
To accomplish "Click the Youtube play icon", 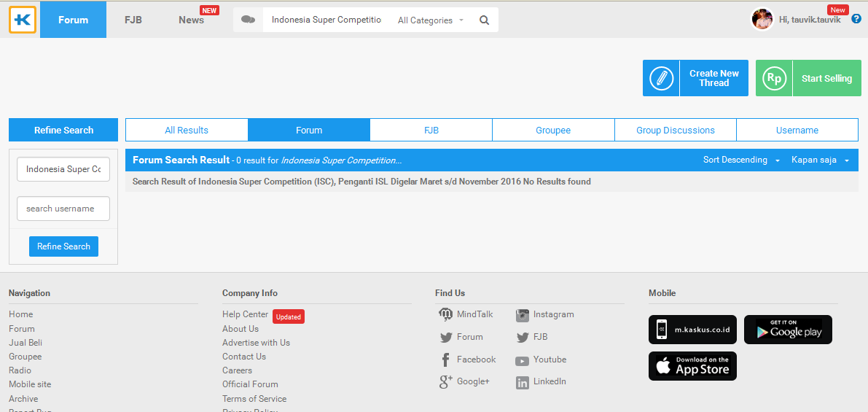I will tap(522, 361).
